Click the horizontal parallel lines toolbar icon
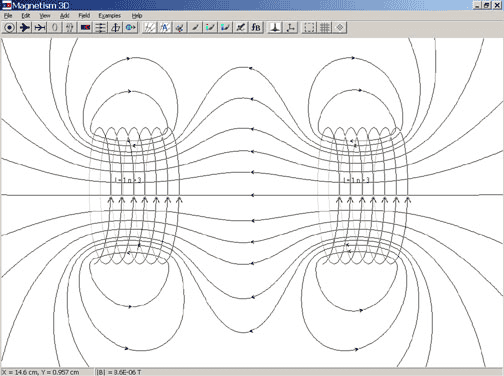This screenshot has height=376, width=504. (x=100, y=28)
